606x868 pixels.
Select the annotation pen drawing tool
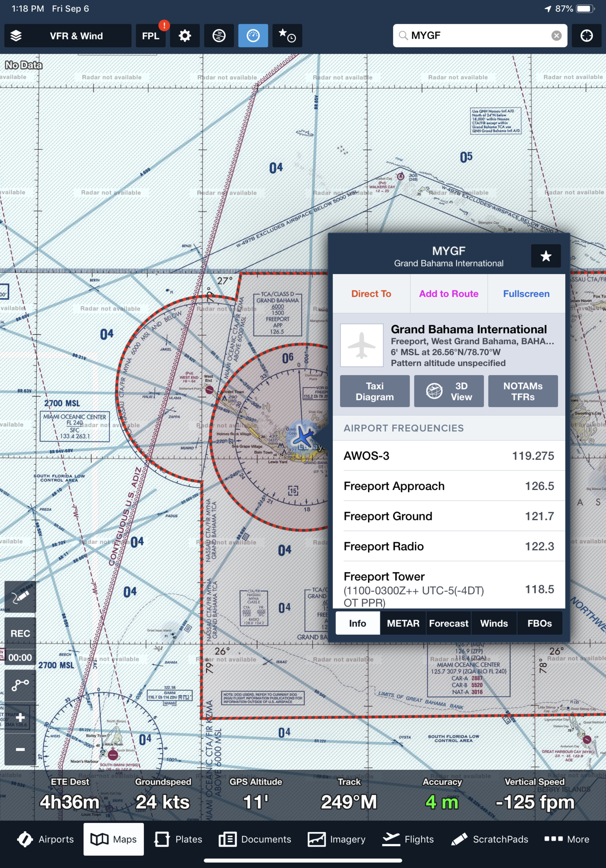20,597
